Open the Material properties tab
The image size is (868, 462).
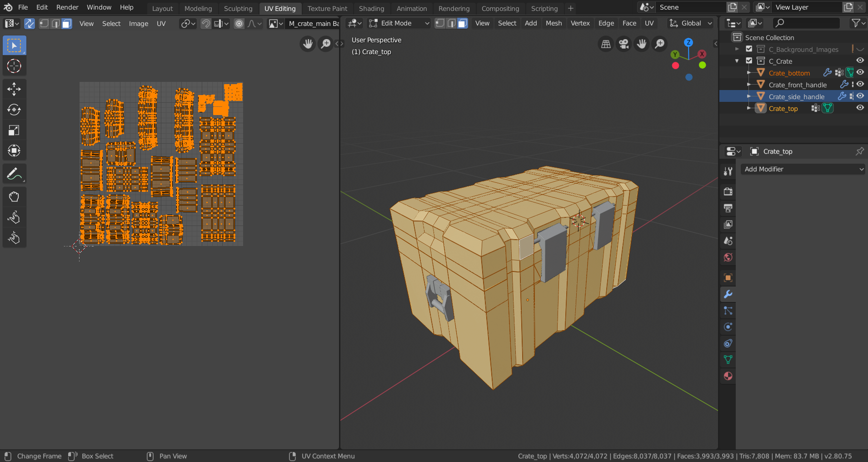pos(728,377)
